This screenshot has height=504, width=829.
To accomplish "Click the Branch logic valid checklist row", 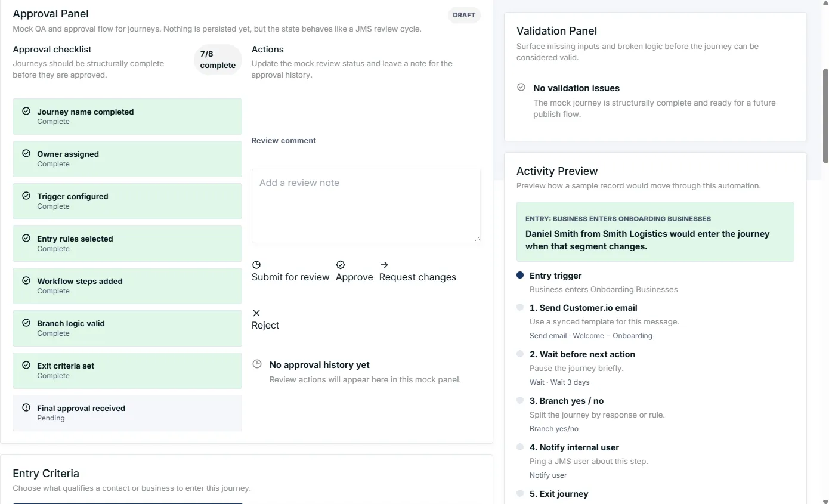I will click(x=127, y=328).
